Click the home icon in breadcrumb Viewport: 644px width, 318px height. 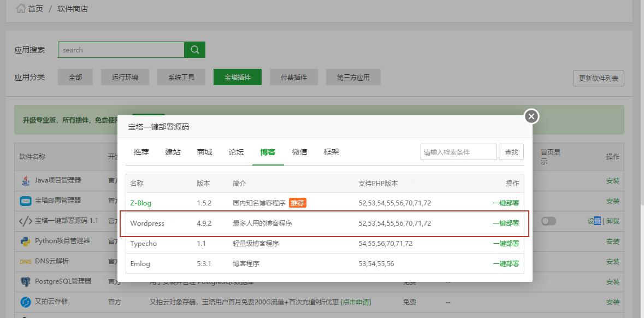tap(21, 9)
